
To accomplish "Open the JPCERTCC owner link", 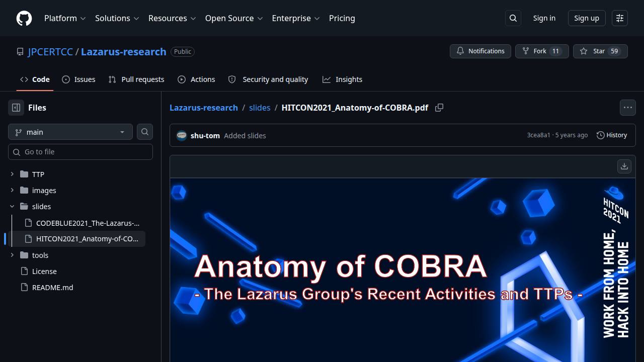I will [x=50, y=52].
